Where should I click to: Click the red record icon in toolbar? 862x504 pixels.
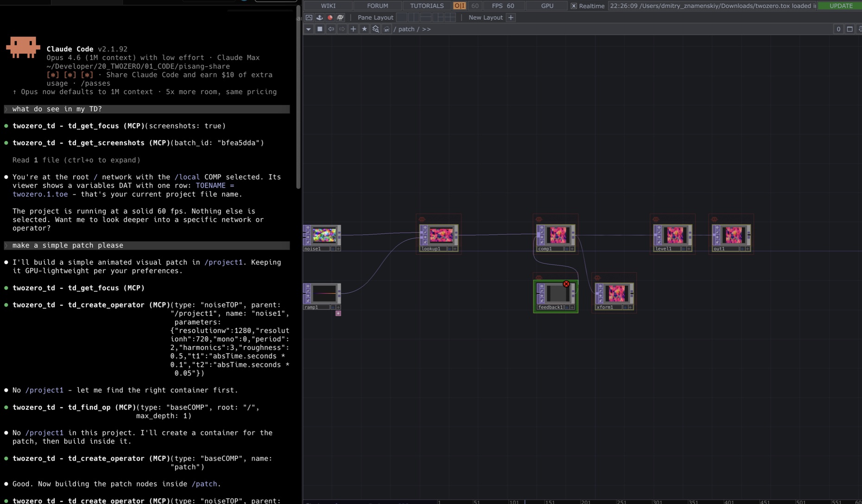click(x=330, y=18)
